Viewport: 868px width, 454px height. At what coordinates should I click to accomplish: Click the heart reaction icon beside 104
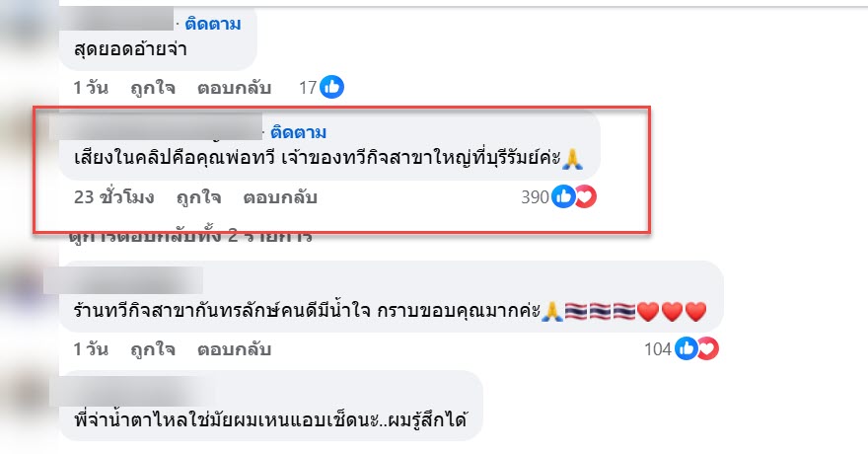[708, 348]
